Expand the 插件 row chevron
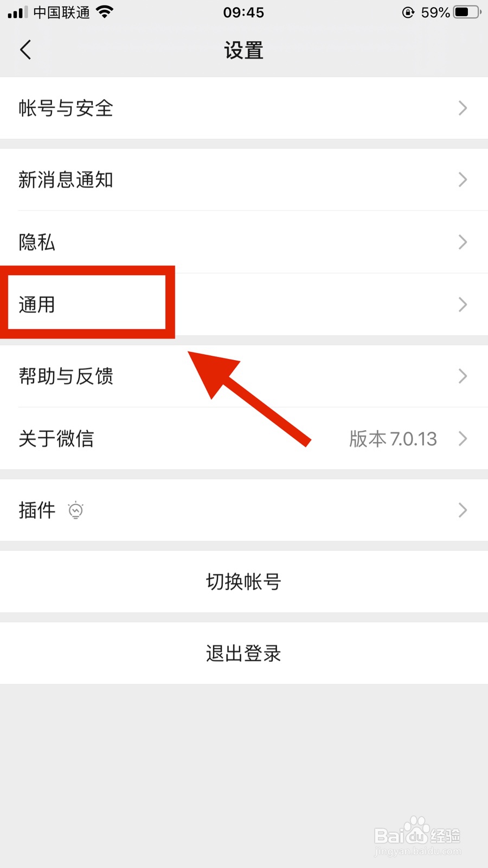Viewport: 488px width, 868px height. click(463, 510)
